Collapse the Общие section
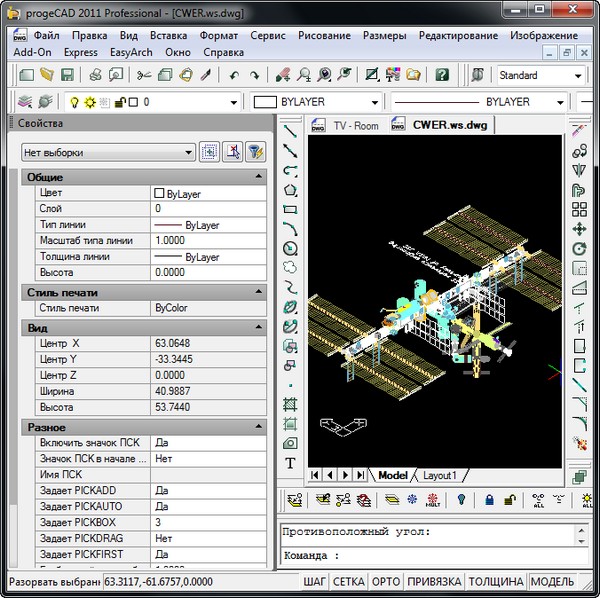This screenshot has height=598, width=600. 259,176
